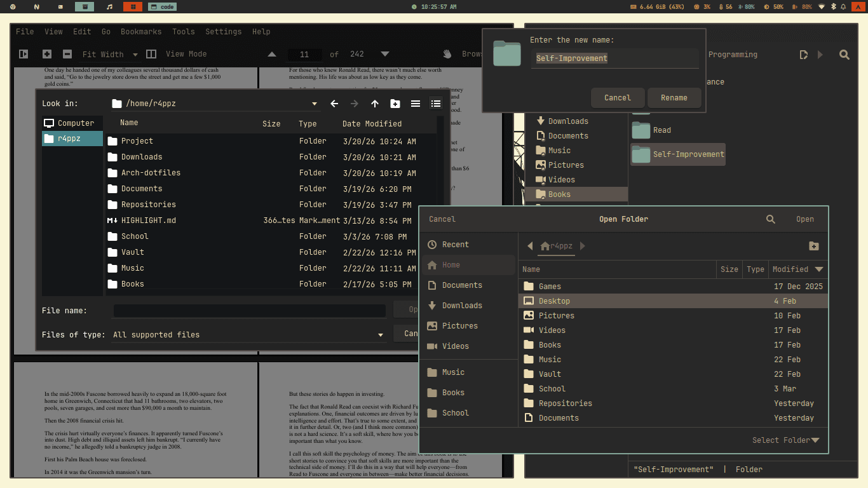Click the forward arrow in the Look in dialog
Viewport: 868px width, 488px height.
[355, 104]
